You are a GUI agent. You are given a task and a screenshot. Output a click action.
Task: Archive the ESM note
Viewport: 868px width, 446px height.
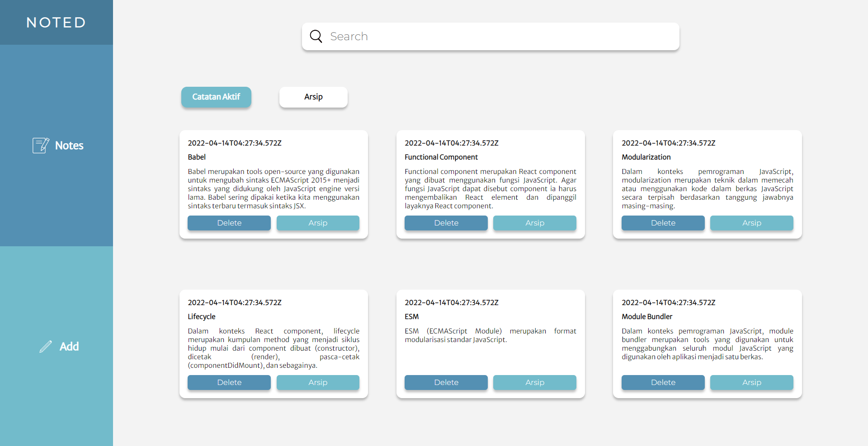point(535,382)
